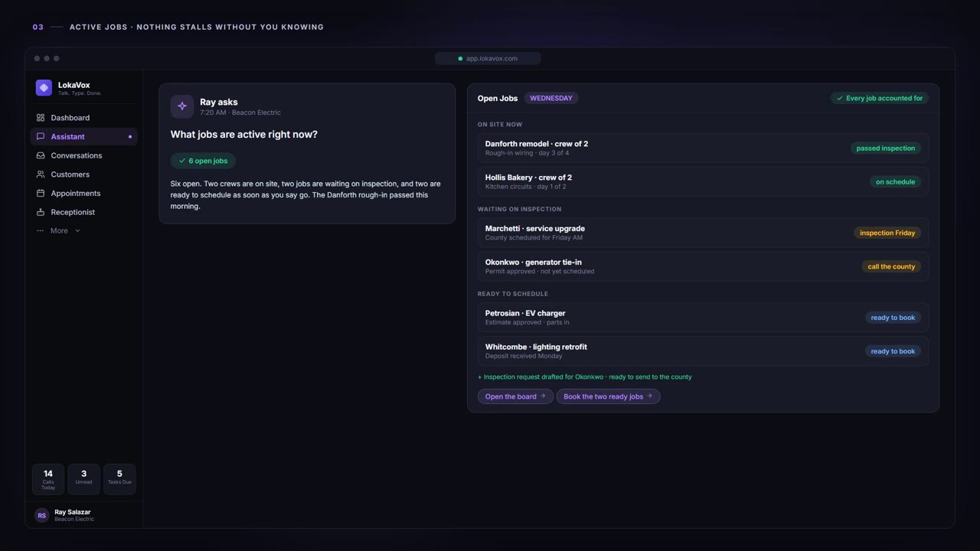
Task: Click the check icon in Every job accounted for
Action: pos(840,98)
